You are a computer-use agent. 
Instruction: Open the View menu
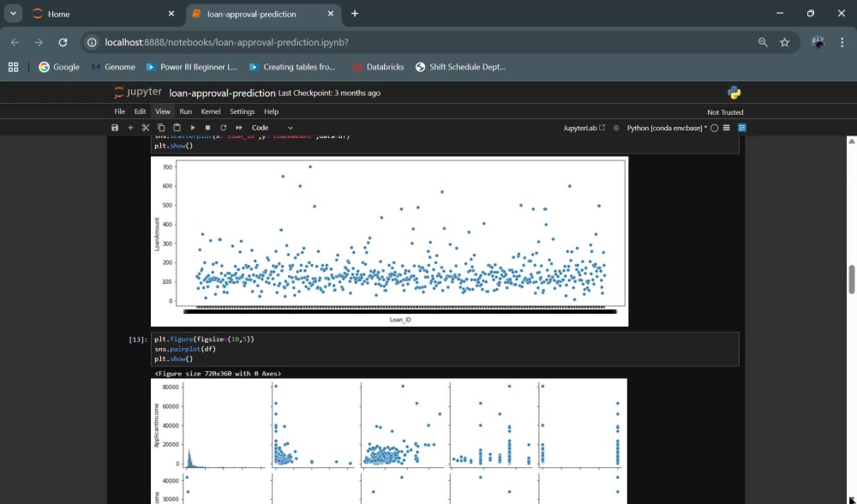pyautogui.click(x=162, y=111)
